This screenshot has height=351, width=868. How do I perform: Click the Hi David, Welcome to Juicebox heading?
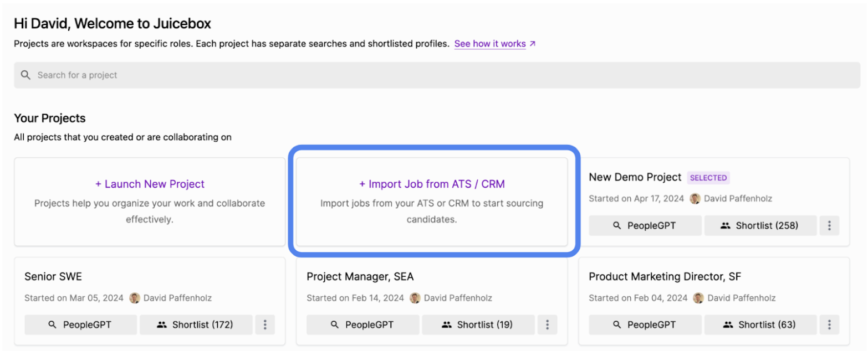pos(113,24)
